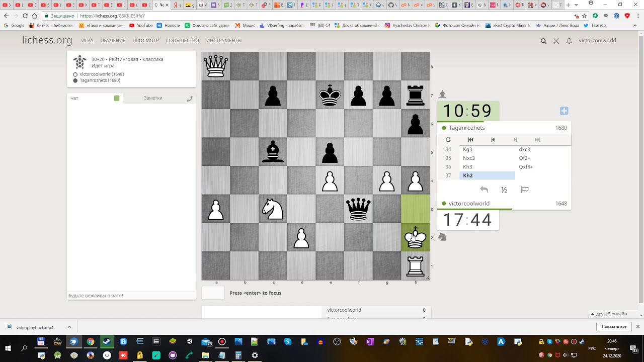The width and height of the screenshot is (644, 362).
Task: Open Google bookmark
Action: [14, 25]
